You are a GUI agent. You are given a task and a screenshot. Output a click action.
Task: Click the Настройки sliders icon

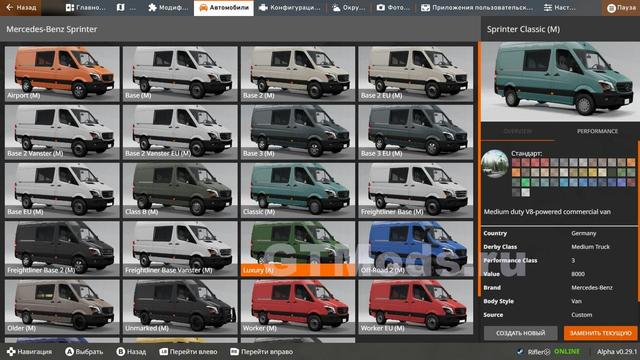pyautogui.click(x=547, y=7)
